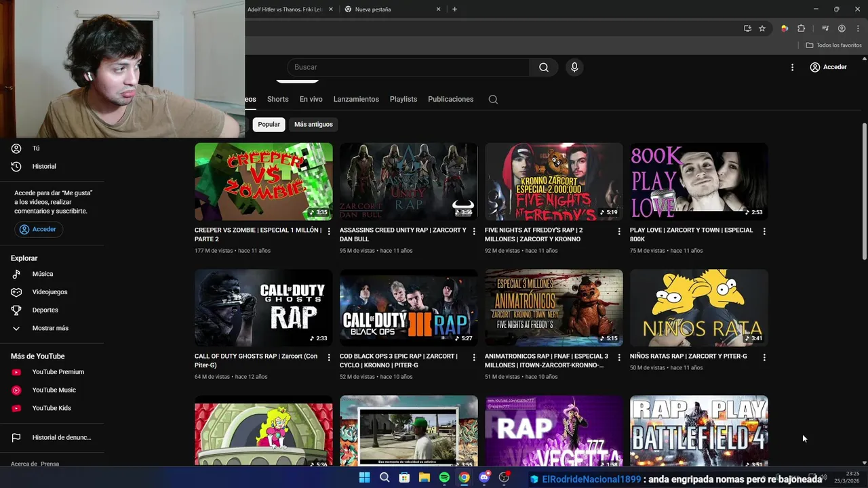Click the Deportes trophy icon
Screen dimensions: 868x488
click(x=16, y=310)
